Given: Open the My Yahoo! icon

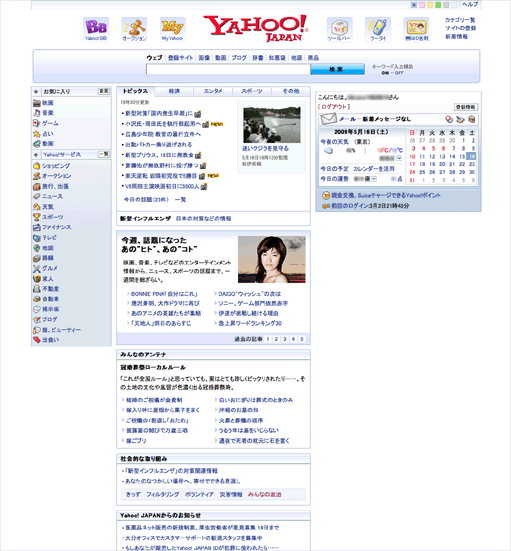Looking at the screenshot, I should pos(172,30).
